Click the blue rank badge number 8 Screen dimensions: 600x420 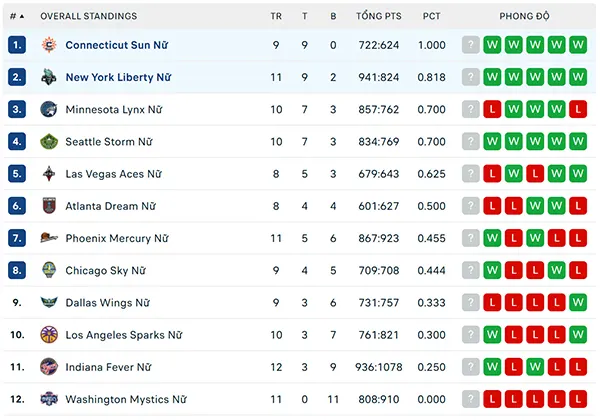pos(17,270)
